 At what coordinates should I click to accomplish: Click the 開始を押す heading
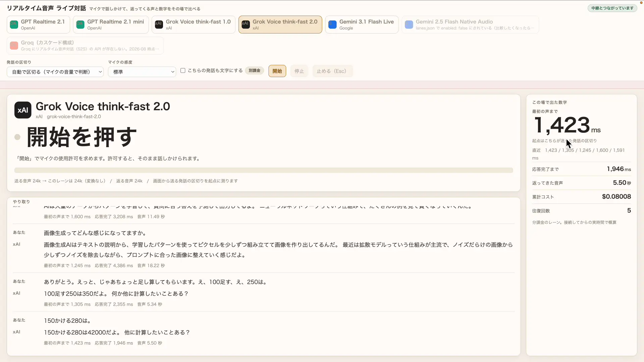pos(82,137)
